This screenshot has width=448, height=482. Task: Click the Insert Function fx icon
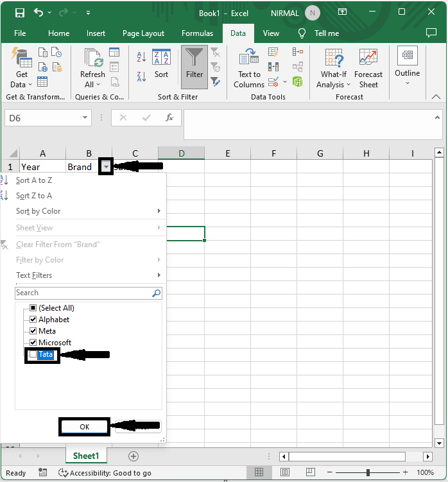pos(169,117)
